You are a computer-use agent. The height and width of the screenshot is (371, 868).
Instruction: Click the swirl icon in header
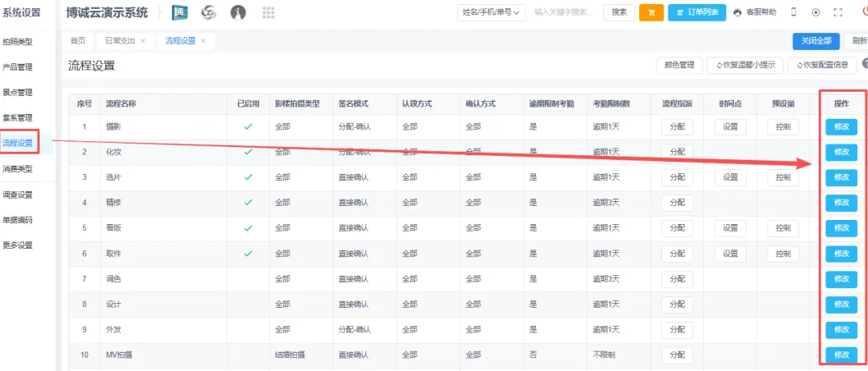click(x=209, y=12)
